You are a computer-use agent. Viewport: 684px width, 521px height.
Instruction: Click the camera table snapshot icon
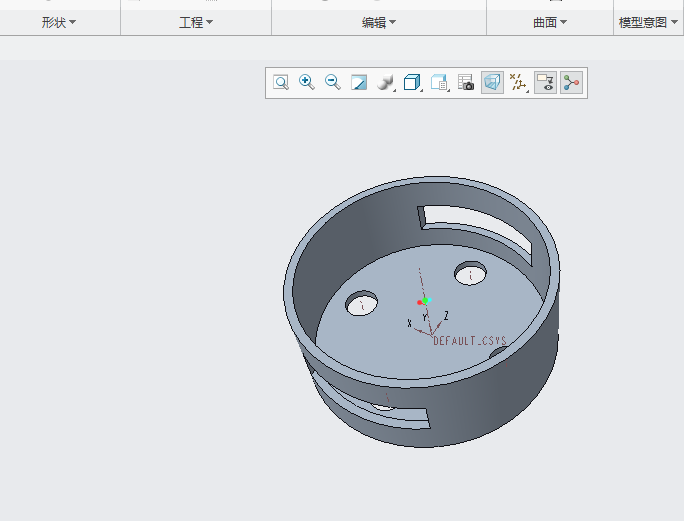point(466,82)
